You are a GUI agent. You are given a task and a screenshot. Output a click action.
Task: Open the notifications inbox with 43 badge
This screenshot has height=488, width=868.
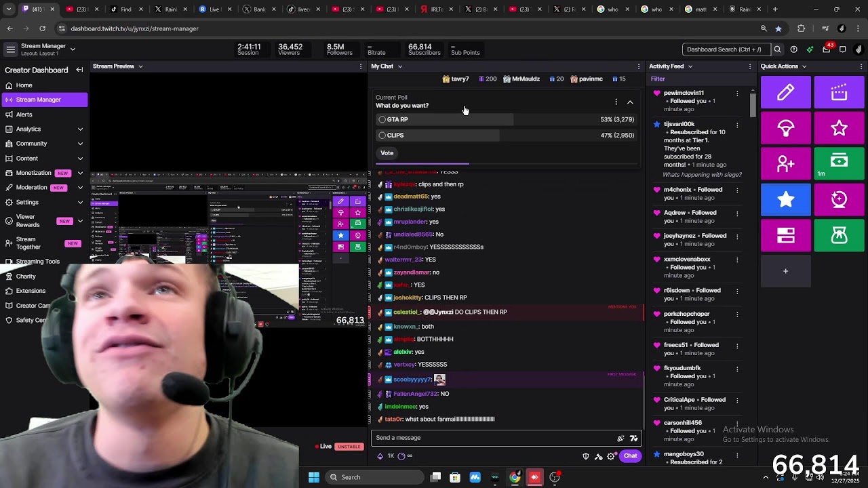click(x=826, y=49)
